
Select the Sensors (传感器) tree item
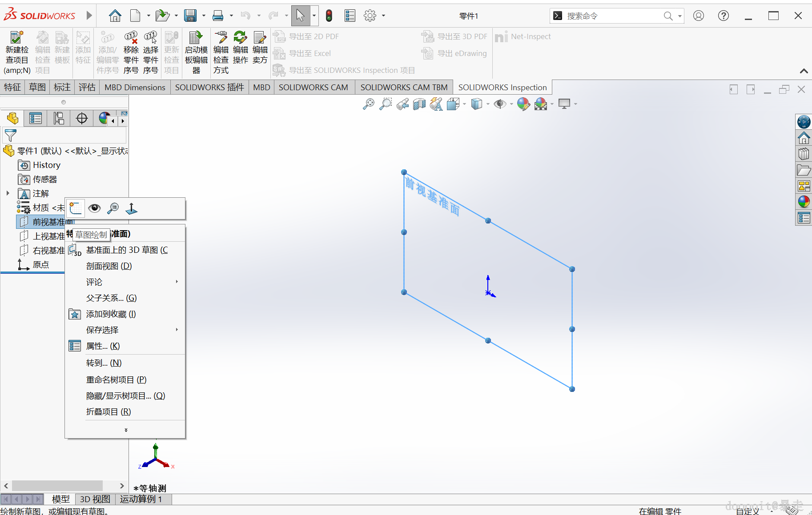(x=38, y=179)
